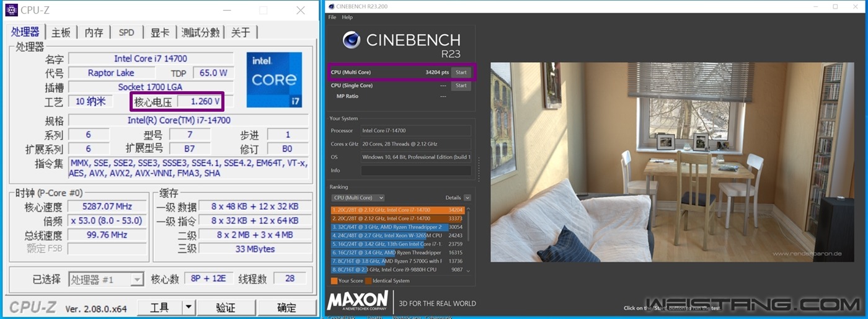The height and width of the screenshot is (319, 868).
Task: Open the 处理器 #1 selection dropdown
Action: click(106, 280)
